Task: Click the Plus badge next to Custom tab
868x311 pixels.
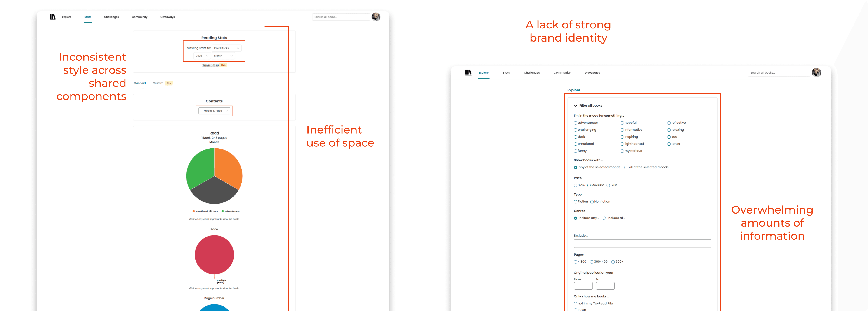Action: tap(169, 83)
